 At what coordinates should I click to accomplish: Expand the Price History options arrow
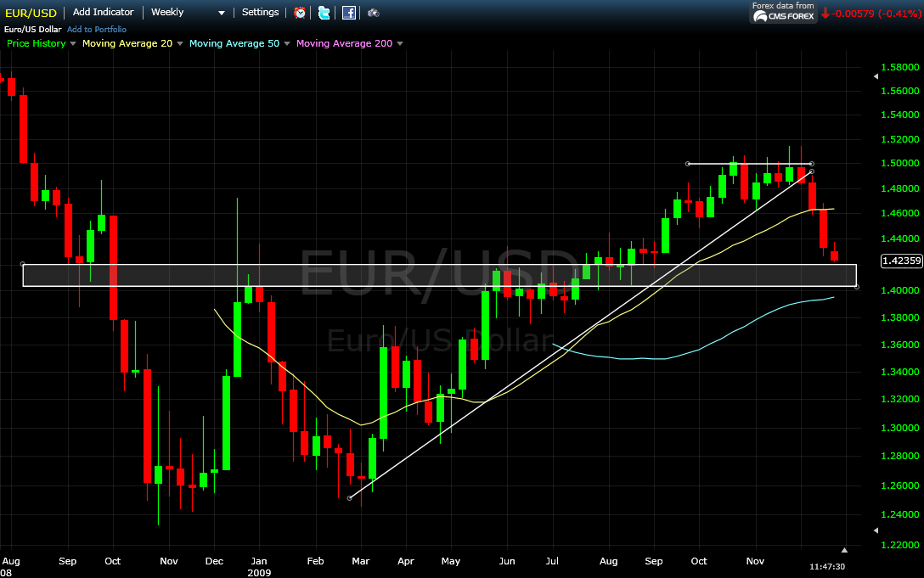pyautogui.click(x=73, y=43)
